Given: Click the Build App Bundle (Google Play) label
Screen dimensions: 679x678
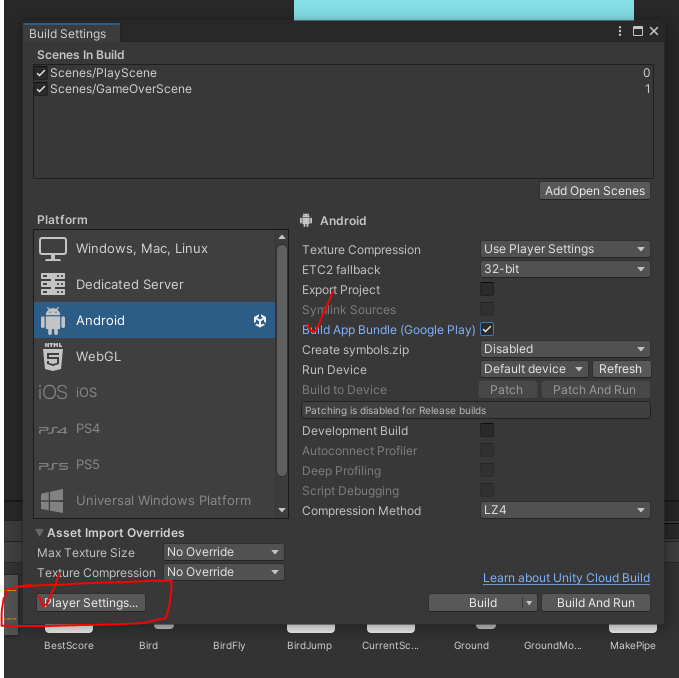Looking at the screenshot, I should click(388, 329).
